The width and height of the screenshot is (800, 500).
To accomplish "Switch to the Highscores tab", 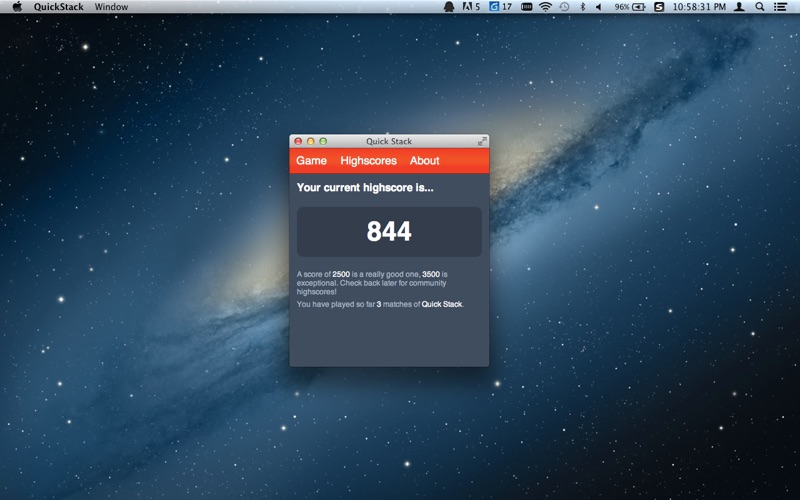I will pyautogui.click(x=368, y=161).
